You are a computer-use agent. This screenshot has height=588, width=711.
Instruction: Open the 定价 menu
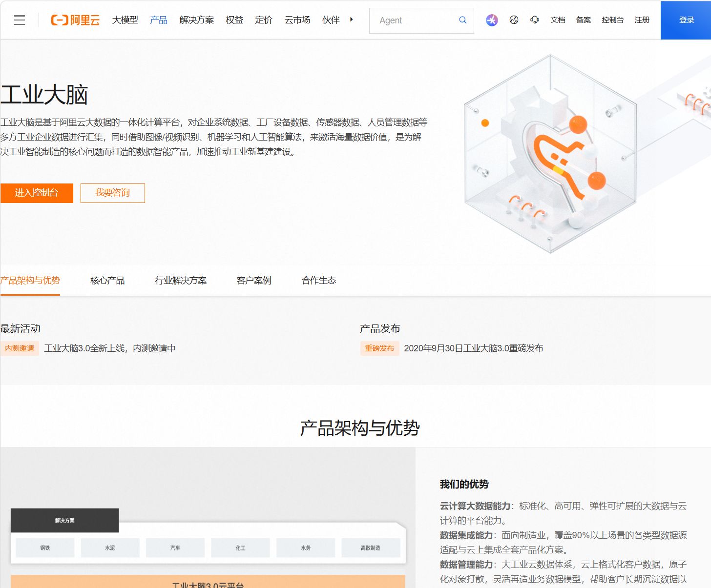coord(264,20)
